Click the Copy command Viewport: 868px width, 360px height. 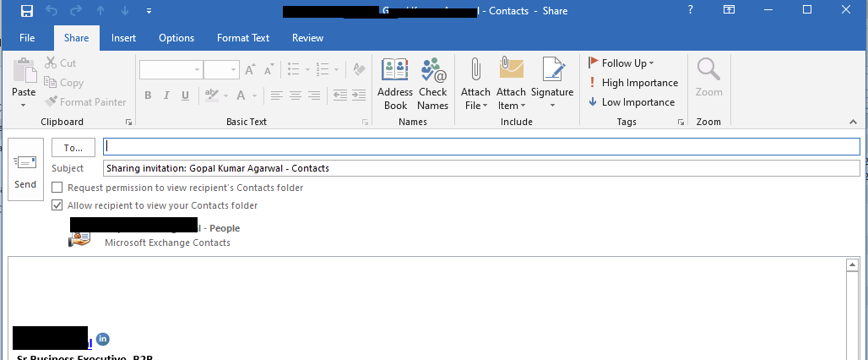point(63,83)
